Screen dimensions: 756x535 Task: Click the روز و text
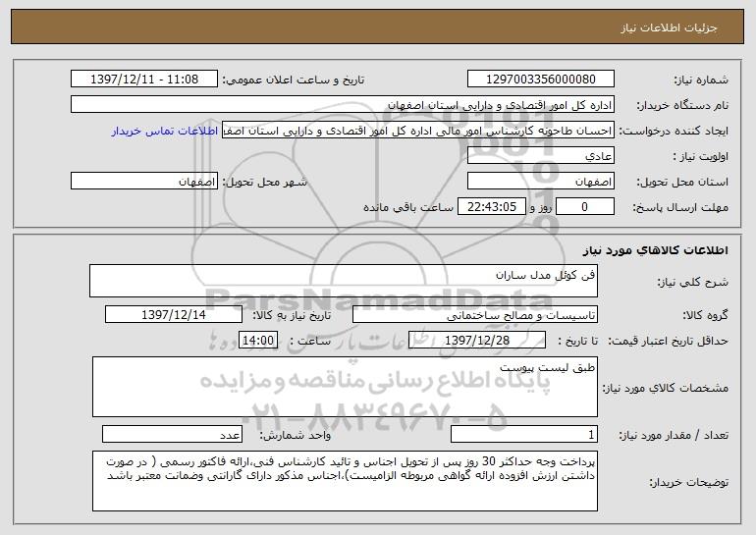540,208
